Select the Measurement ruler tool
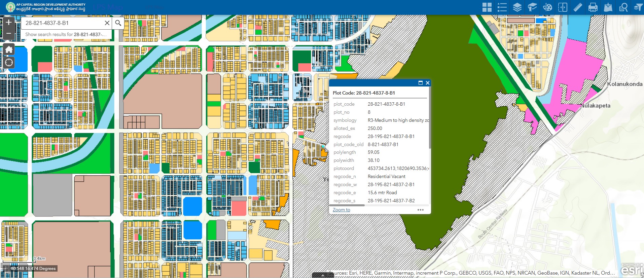 pos(578,7)
